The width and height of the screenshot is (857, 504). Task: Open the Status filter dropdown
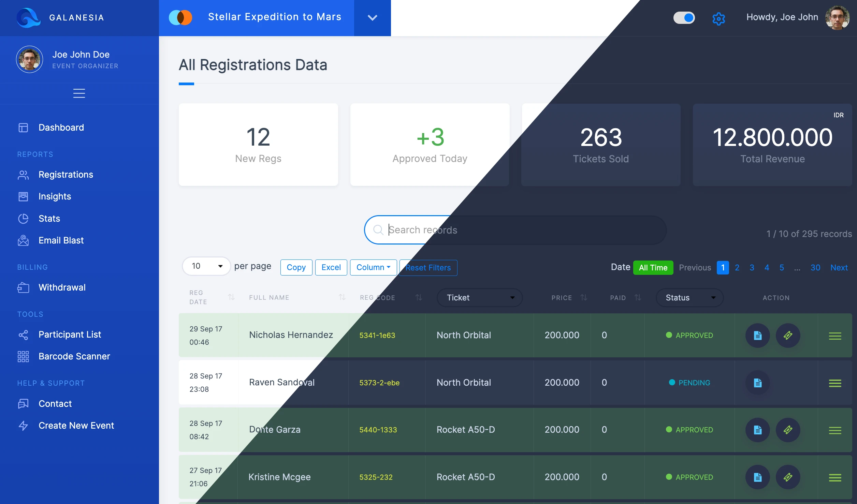click(689, 298)
